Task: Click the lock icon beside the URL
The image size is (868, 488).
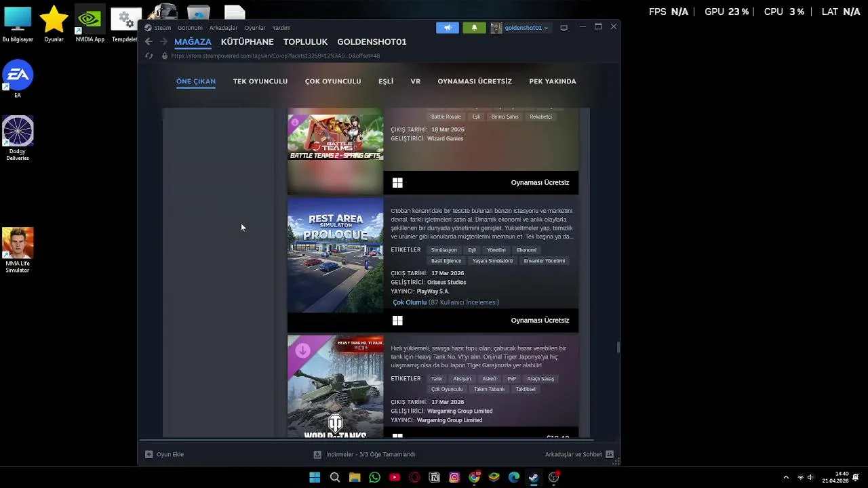Action: tap(164, 56)
